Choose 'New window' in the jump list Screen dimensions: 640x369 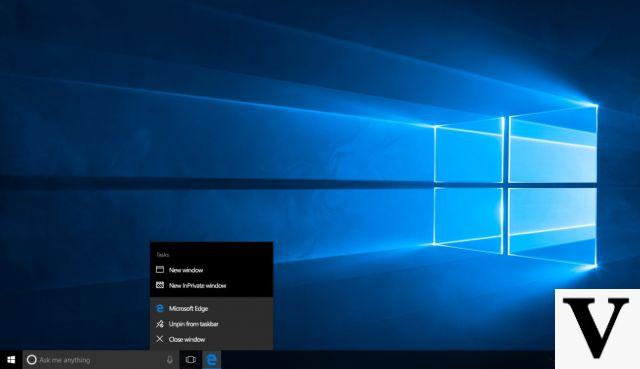[x=211, y=270]
